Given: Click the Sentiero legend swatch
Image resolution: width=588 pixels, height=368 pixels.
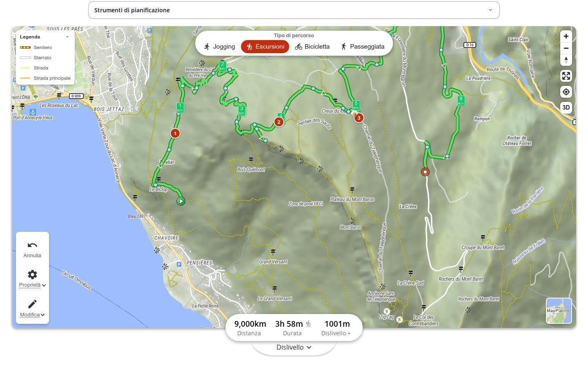Looking at the screenshot, I should 25,47.
